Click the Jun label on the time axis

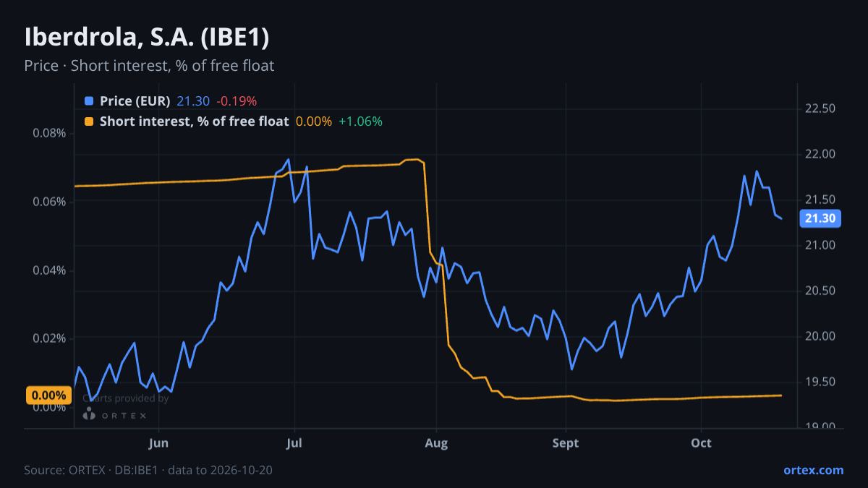(158, 442)
